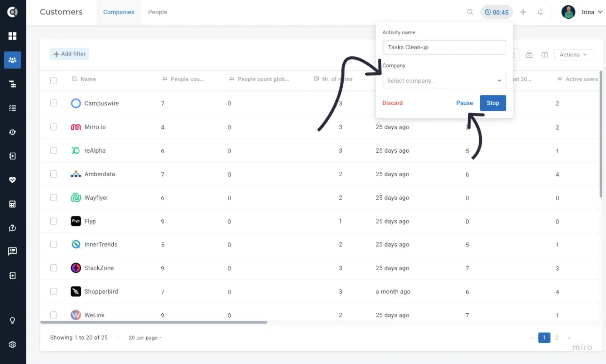Image resolution: width=606 pixels, height=364 pixels.
Task: Click the plus icon in top bar
Action: pyautogui.click(x=523, y=12)
